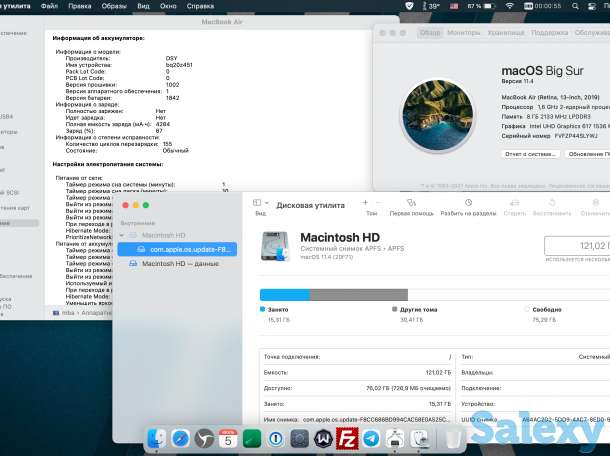Collapse the Macintosh HD disk in sidebar
610x456 pixels.
pyautogui.click(x=122, y=235)
